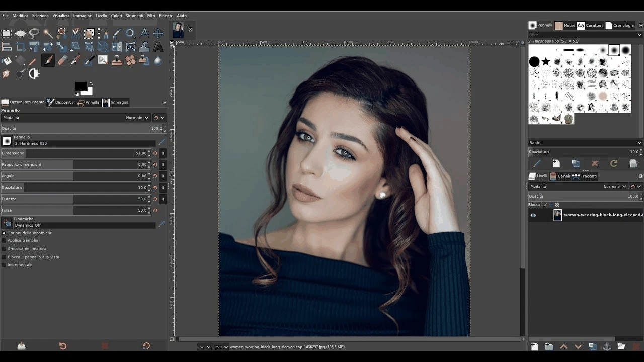The image size is (644, 362).
Task: Select the Clone stamp tool
Action: 117,61
